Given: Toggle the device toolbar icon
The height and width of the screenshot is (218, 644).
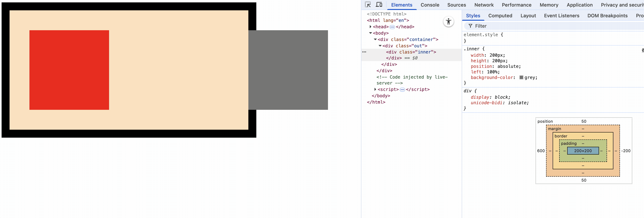Looking at the screenshot, I should tap(379, 5).
